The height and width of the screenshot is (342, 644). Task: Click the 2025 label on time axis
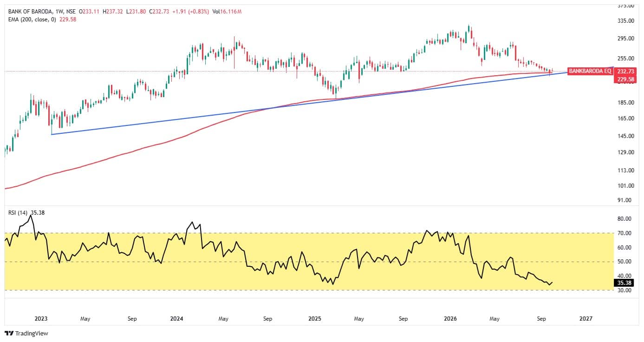click(315, 319)
